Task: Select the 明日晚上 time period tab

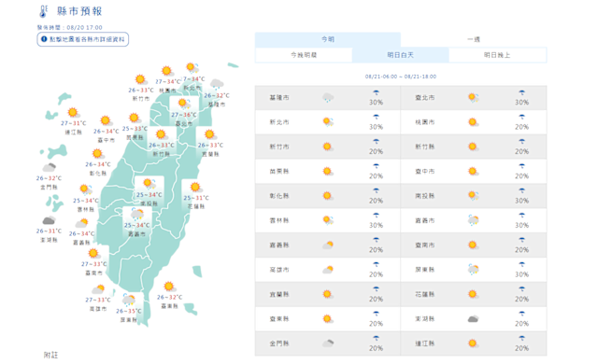Action: [x=497, y=55]
